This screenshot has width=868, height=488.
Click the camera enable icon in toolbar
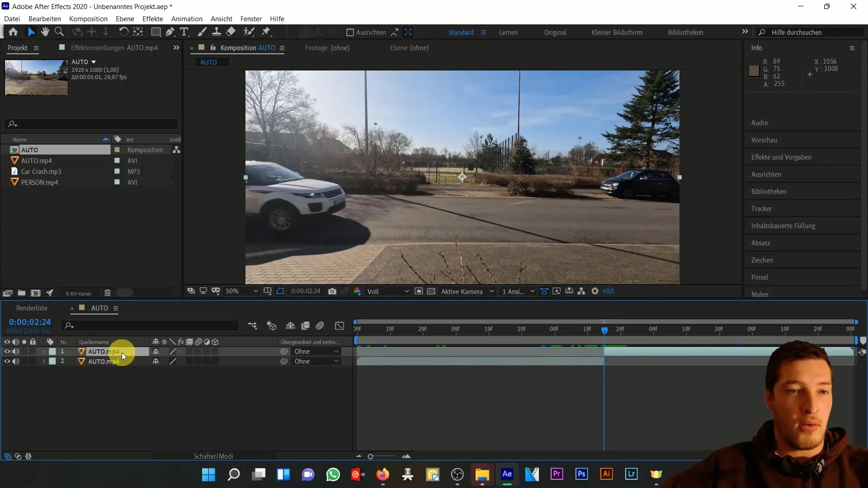[333, 291]
